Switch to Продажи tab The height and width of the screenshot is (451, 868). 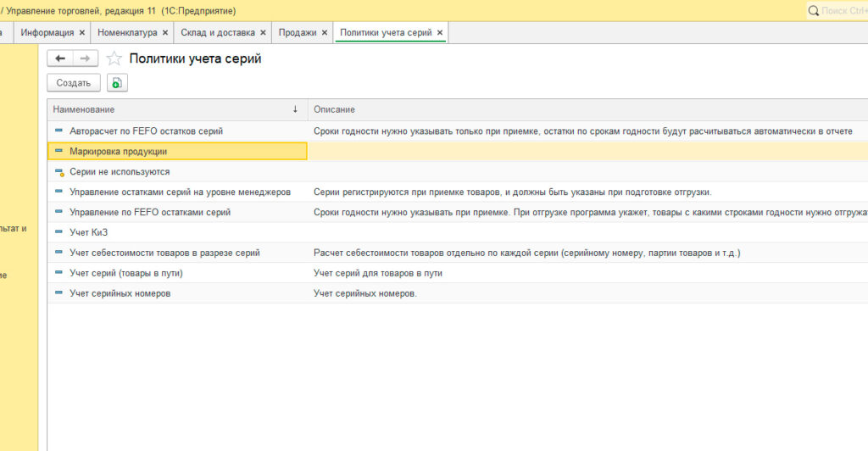coord(298,33)
